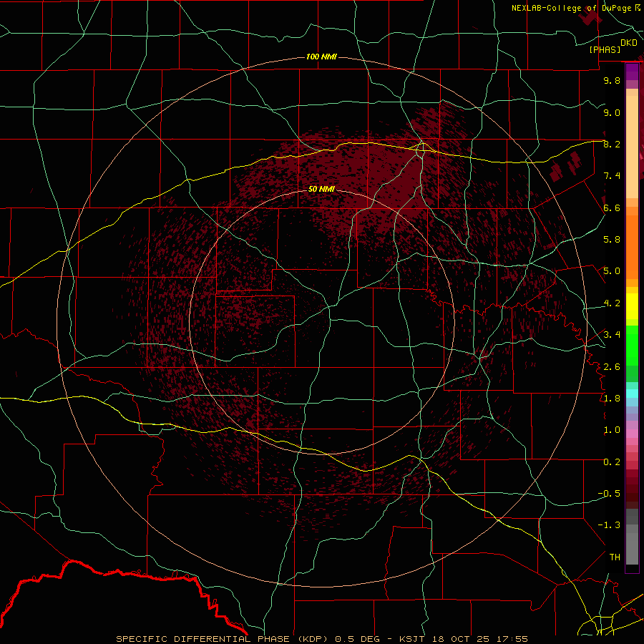The height and width of the screenshot is (644, 644).
Task: Click the 5.8 scale value
Action: [612, 240]
